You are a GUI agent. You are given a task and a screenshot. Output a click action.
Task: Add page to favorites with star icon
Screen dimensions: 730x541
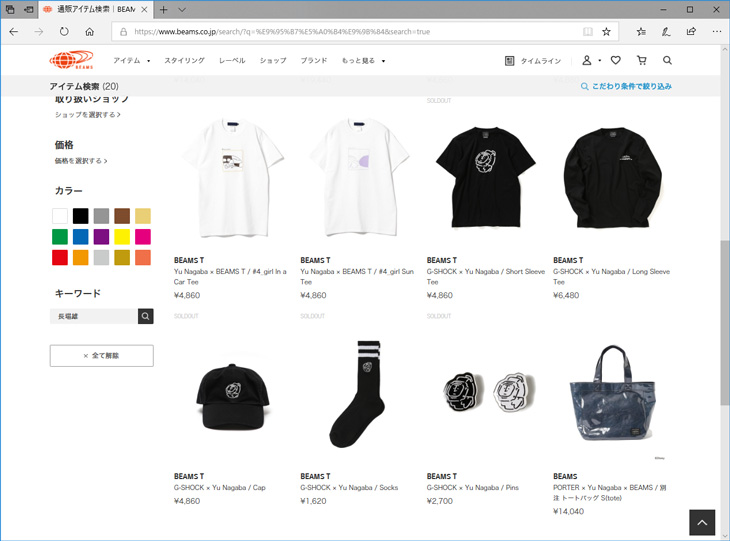(x=606, y=32)
